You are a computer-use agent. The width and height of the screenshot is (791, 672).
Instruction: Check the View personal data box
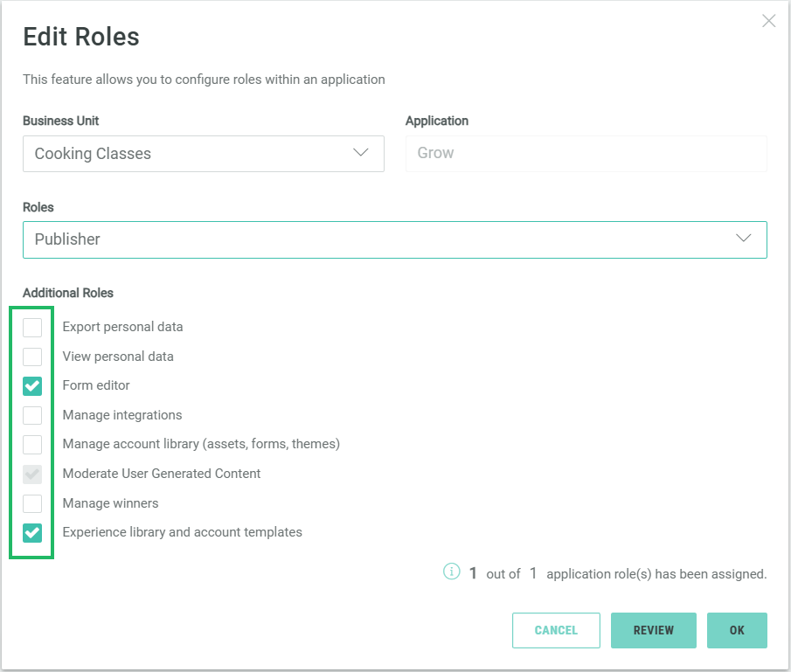point(32,357)
